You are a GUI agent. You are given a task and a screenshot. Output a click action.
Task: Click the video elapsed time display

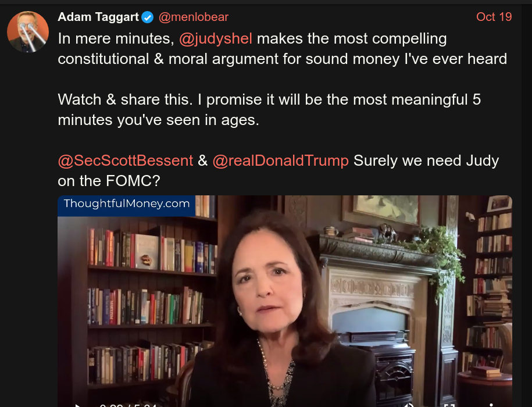127,405
